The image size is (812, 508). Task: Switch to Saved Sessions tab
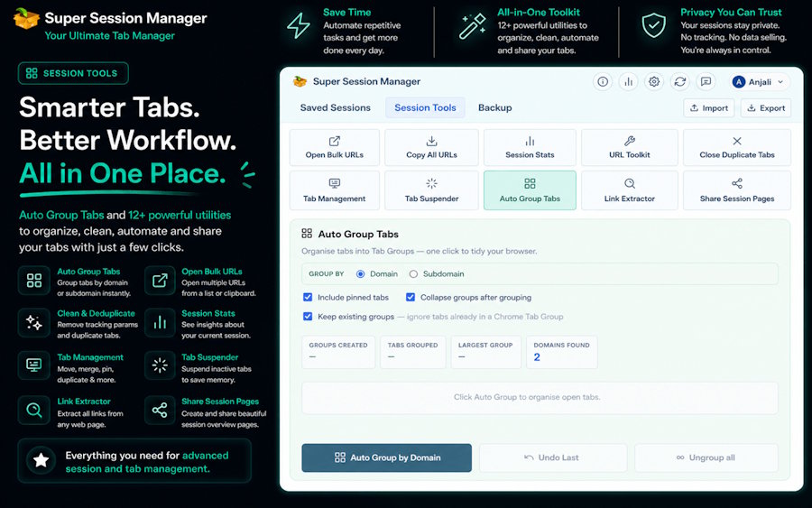coord(335,107)
